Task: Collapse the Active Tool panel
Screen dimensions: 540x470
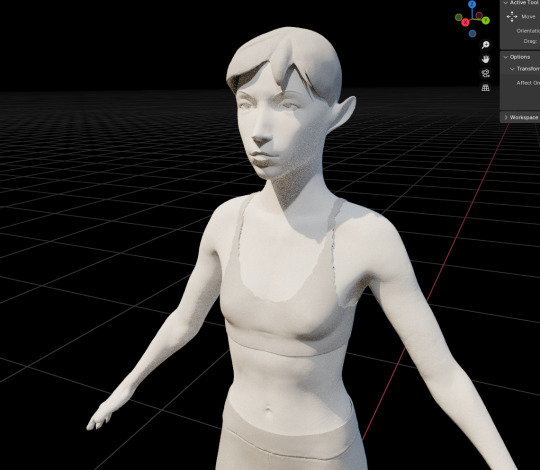Action: [x=506, y=3]
